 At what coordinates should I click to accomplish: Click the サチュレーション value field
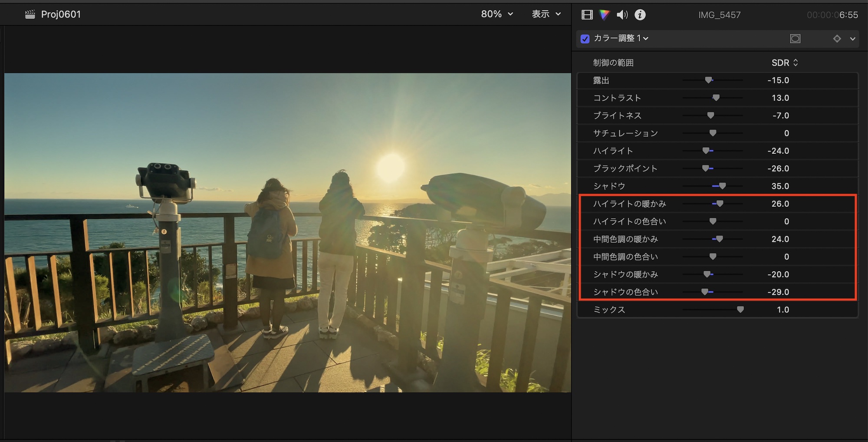(786, 133)
